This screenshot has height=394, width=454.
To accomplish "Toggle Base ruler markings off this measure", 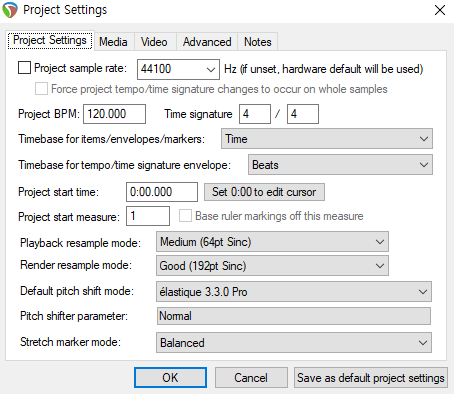I will point(185,216).
